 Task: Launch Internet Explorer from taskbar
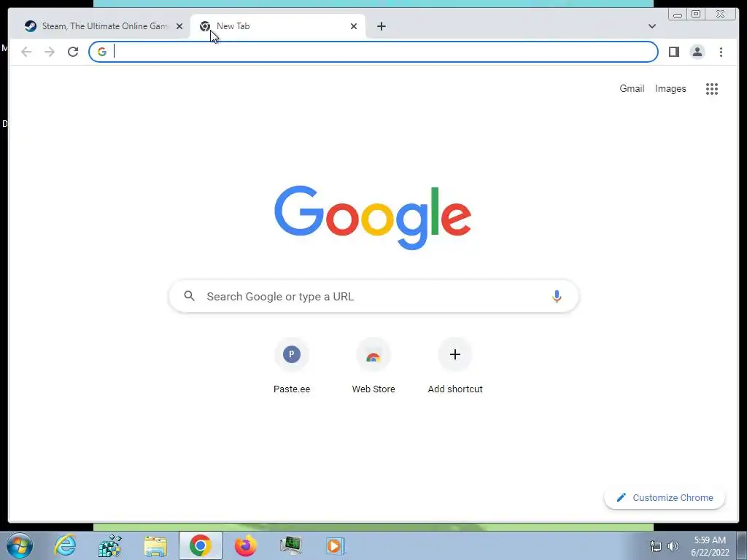click(65, 545)
